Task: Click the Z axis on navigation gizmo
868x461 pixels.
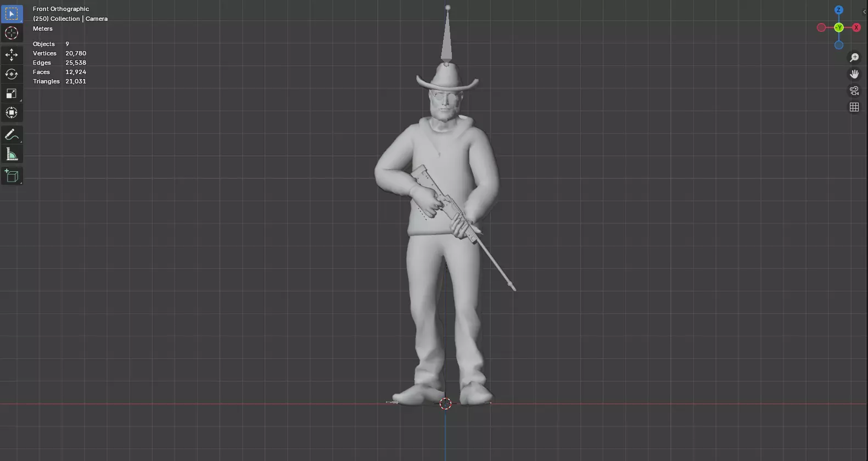Action: (839, 10)
